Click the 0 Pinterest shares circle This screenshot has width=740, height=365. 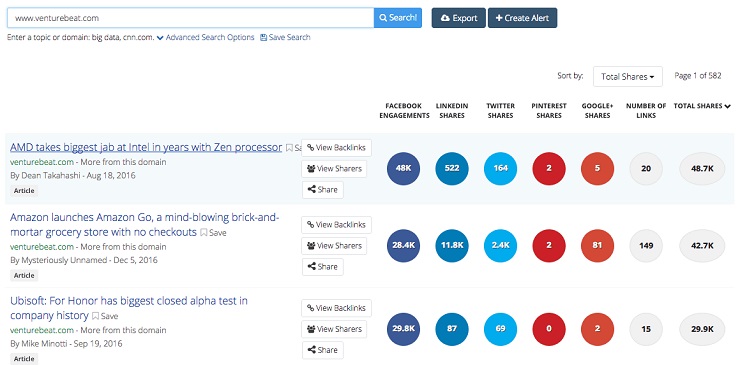pyautogui.click(x=549, y=329)
